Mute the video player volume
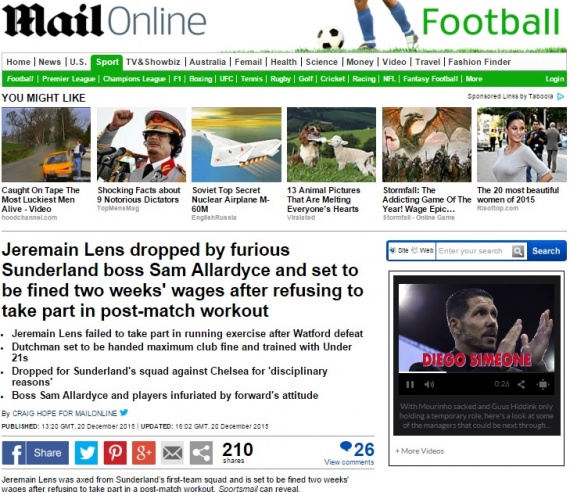Screen dimensions: 570x492 (x=429, y=384)
